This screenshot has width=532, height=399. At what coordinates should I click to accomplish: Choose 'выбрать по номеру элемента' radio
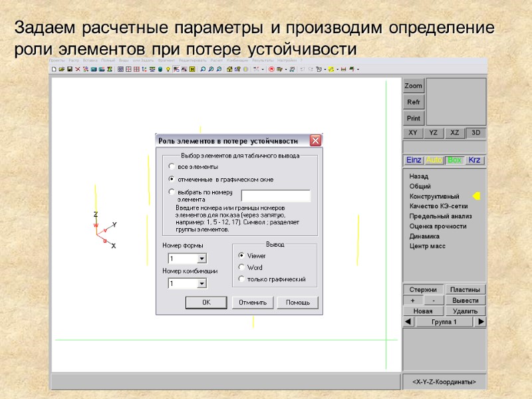pos(172,192)
